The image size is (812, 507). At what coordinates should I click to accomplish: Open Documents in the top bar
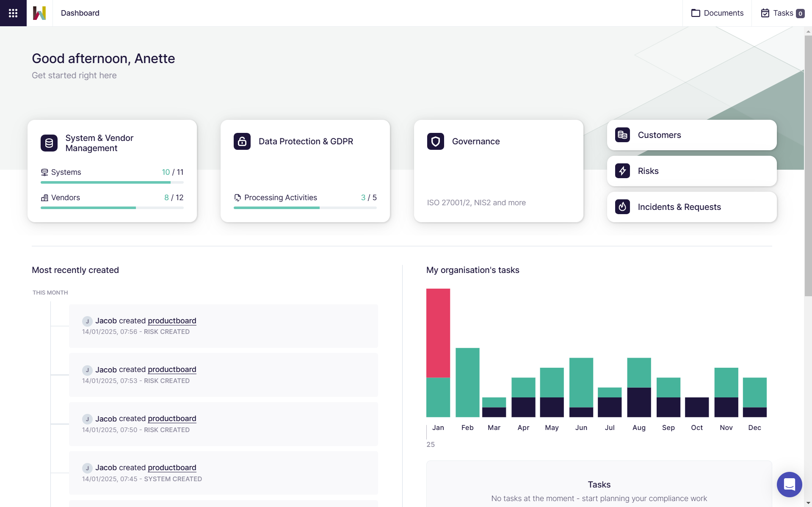pyautogui.click(x=717, y=13)
